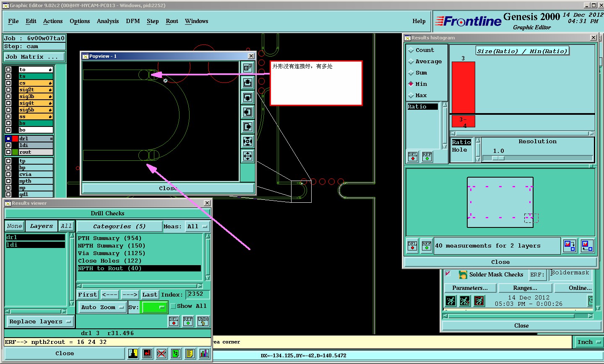Select Min radio in Results histogram

(411, 84)
